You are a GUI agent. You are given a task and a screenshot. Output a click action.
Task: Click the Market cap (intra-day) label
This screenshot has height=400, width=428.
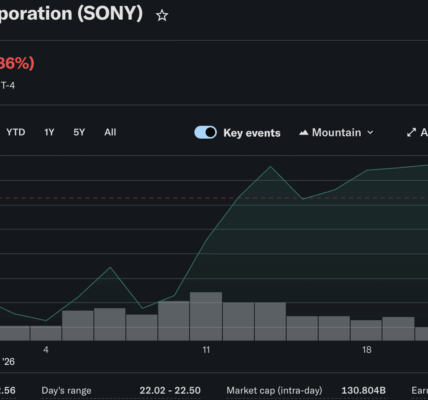[x=274, y=390]
